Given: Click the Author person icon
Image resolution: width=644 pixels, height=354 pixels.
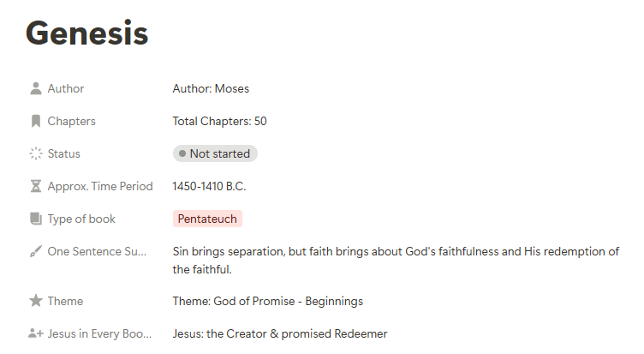Looking at the screenshot, I should [x=36, y=88].
